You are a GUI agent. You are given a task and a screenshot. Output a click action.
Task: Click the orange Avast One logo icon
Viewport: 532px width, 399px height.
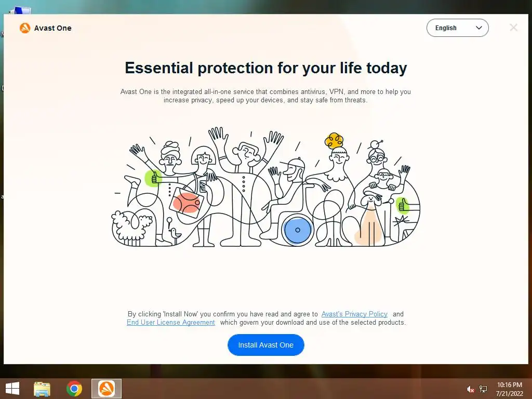25,28
